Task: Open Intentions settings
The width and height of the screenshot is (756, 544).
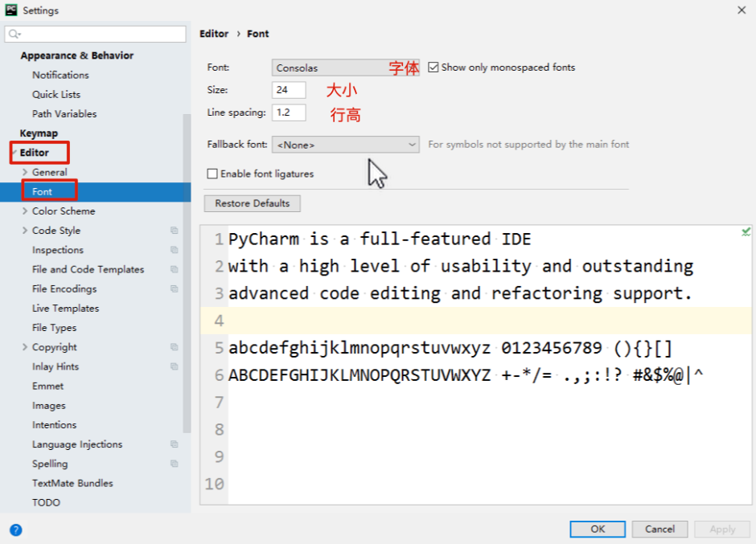Action: (x=54, y=425)
